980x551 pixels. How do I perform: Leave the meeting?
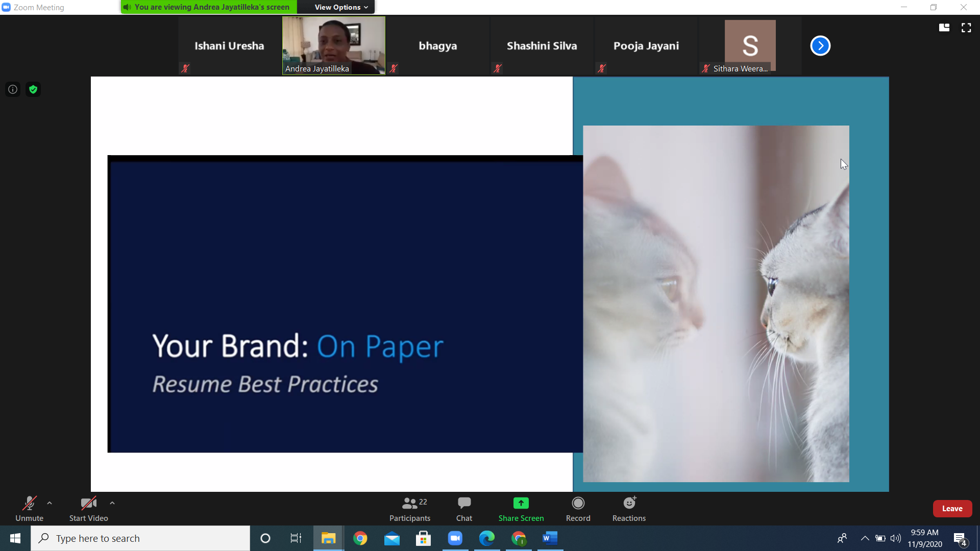(952, 509)
